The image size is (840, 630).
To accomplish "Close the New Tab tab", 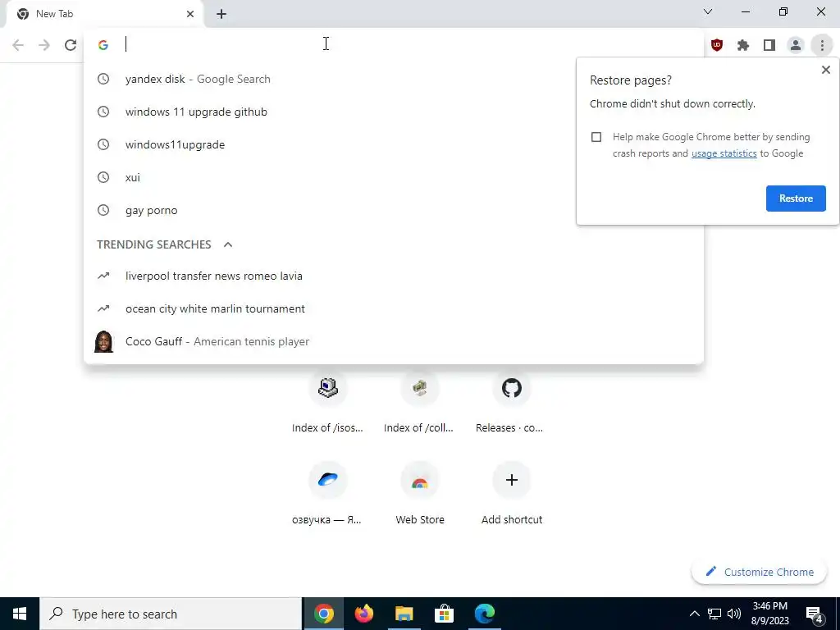I will pyautogui.click(x=190, y=14).
